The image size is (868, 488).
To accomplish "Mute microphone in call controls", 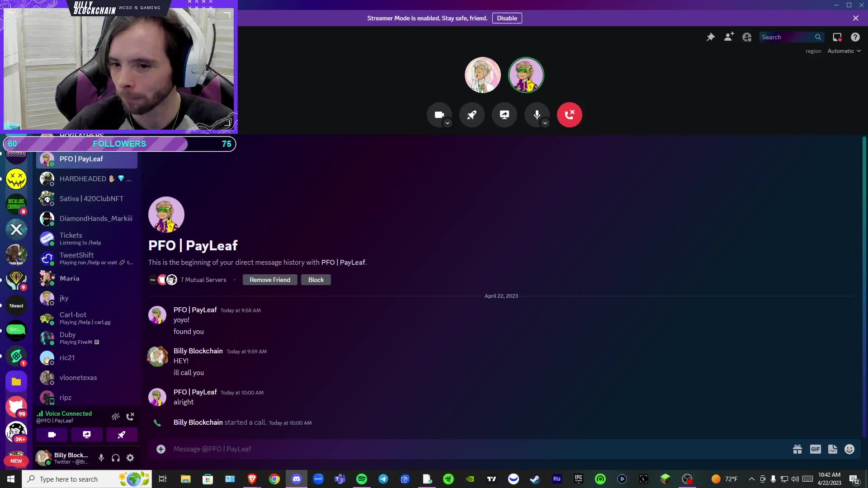I will click(537, 115).
